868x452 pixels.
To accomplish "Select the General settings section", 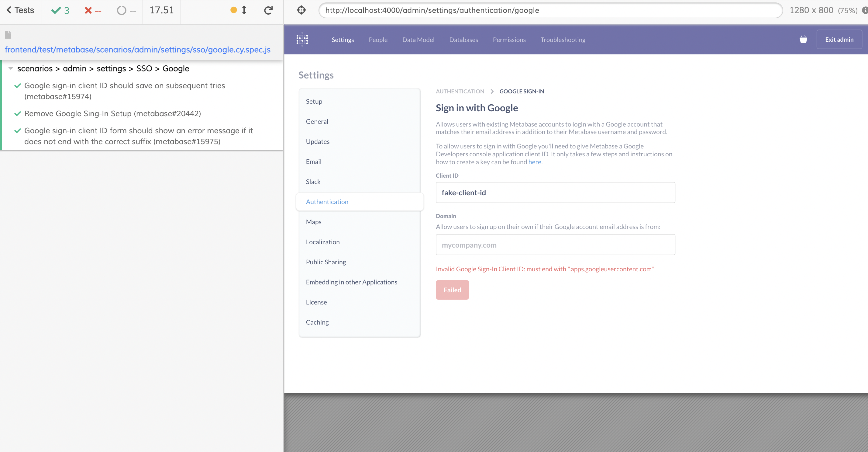I will 317,121.
